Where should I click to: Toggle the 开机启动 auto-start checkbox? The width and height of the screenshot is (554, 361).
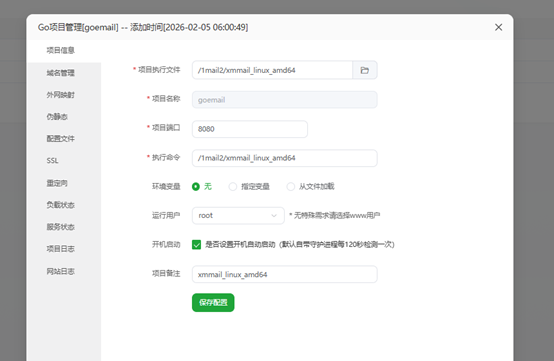(196, 244)
